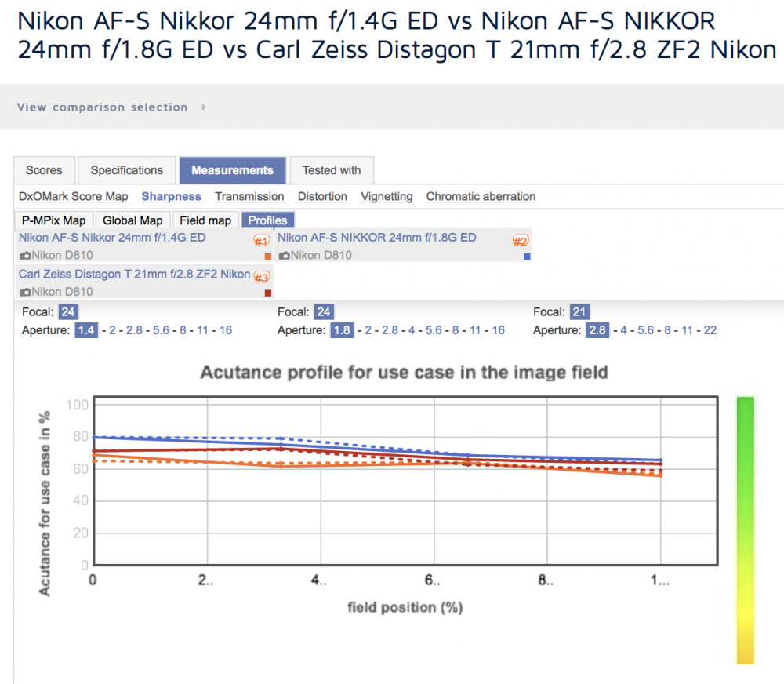Image resolution: width=784 pixels, height=684 pixels.
Task: Select the Profiles sub-tab
Action: (x=268, y=220)
